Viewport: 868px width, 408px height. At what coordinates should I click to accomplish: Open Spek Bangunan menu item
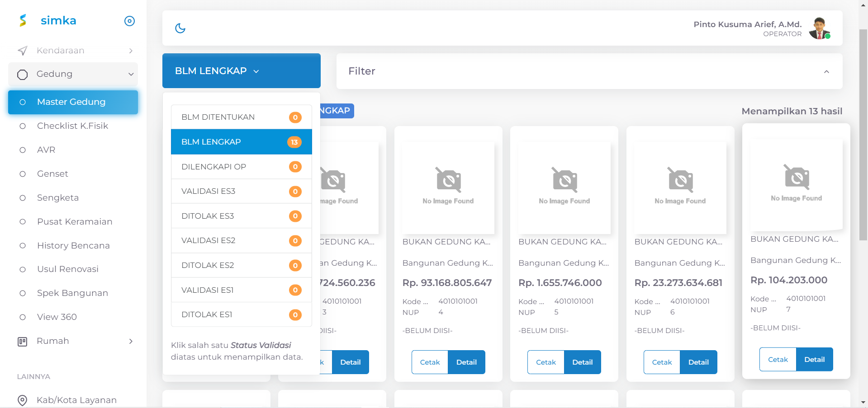click(73, 293)
